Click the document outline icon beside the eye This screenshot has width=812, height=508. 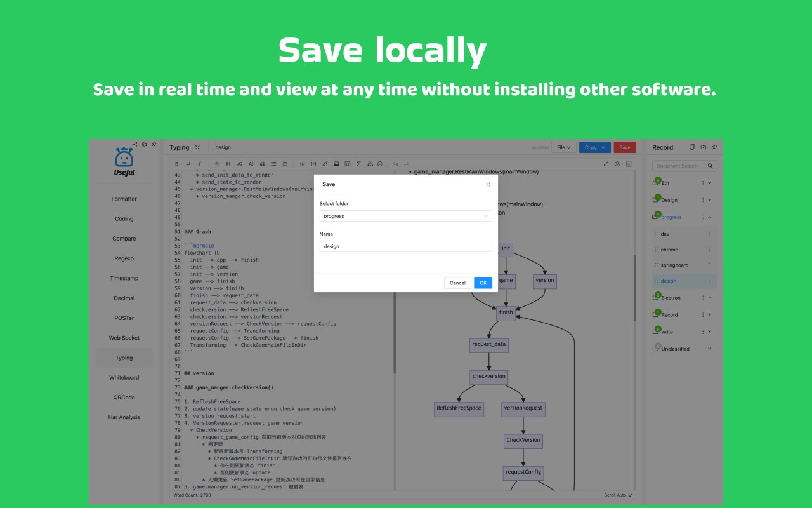pyautogui.click(x=629, y=164)
